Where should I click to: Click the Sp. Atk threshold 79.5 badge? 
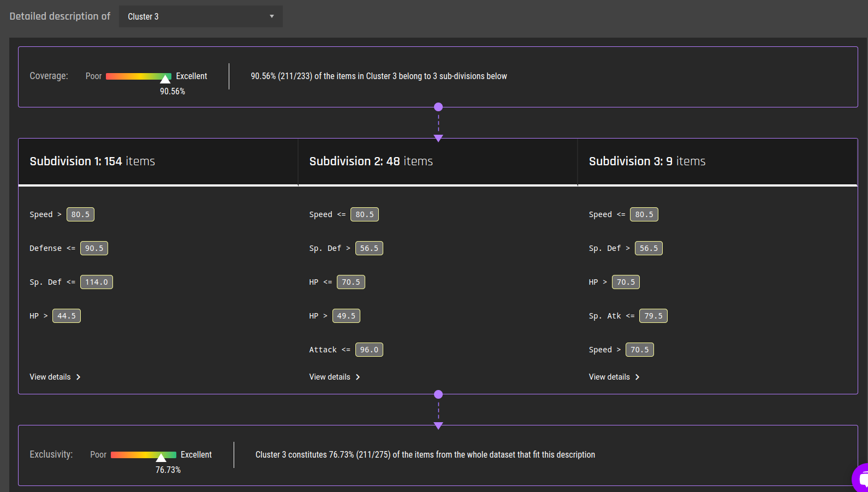[653, 316]
